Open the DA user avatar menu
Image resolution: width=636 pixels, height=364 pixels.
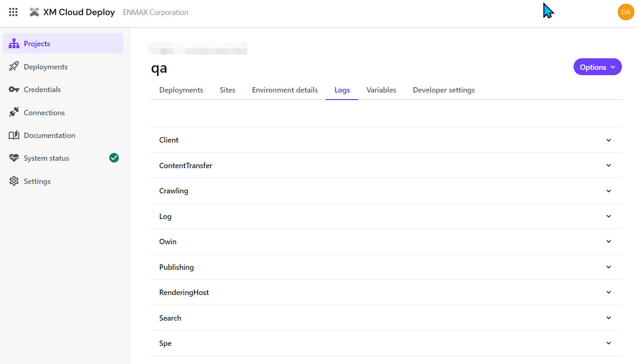[626, 12]
